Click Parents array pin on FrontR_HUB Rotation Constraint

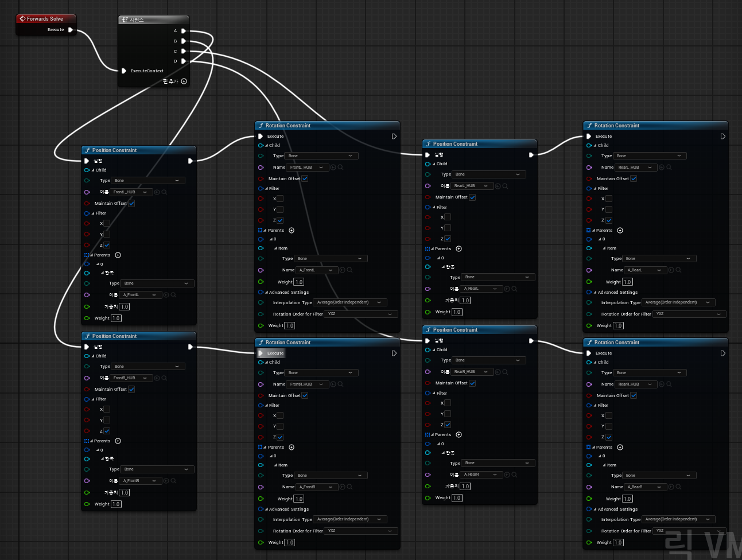pos(261,448)
